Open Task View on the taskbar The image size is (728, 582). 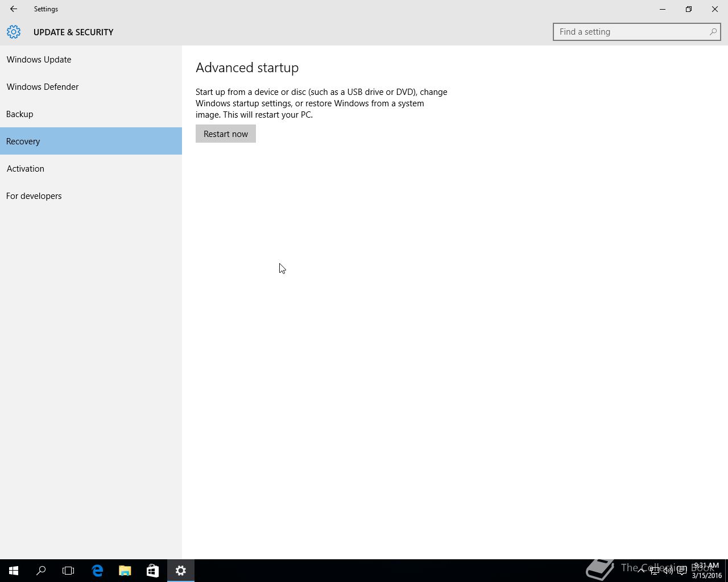pos(68,571)
